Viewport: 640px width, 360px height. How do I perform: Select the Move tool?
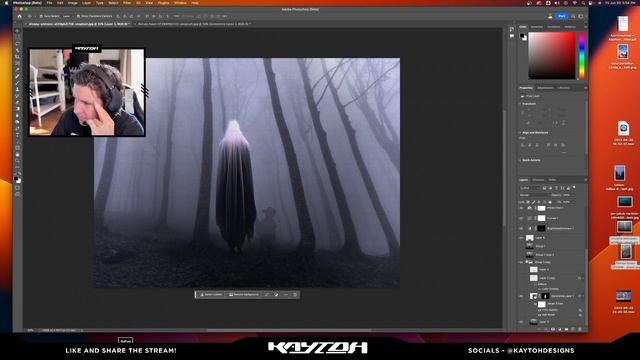[17, 31]
